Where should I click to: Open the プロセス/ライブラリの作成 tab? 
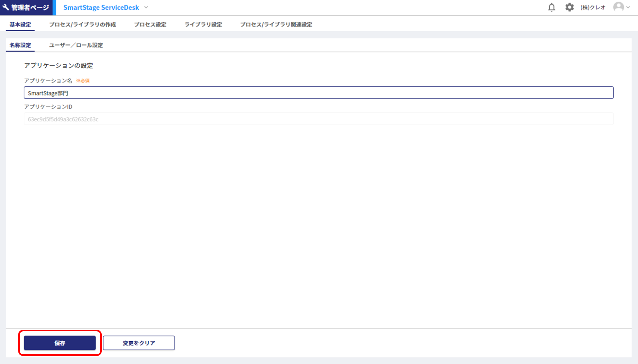coord(82,25)
